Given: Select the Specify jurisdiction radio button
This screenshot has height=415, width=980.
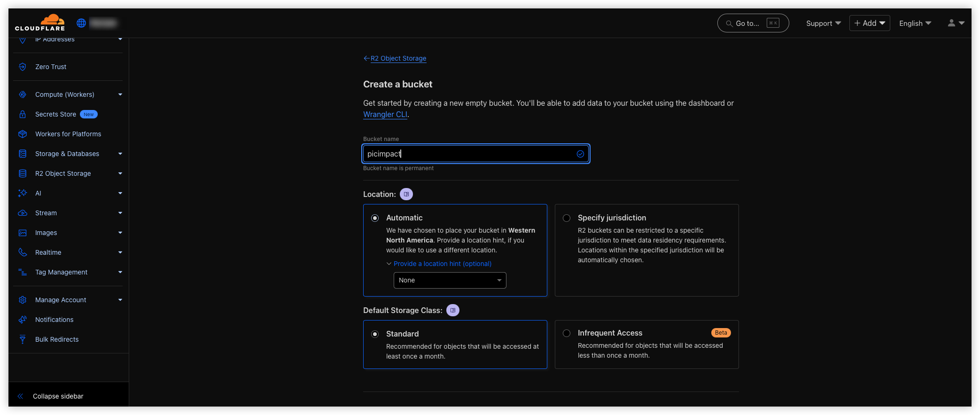Looking at the screenshot, I should (567, 218).
